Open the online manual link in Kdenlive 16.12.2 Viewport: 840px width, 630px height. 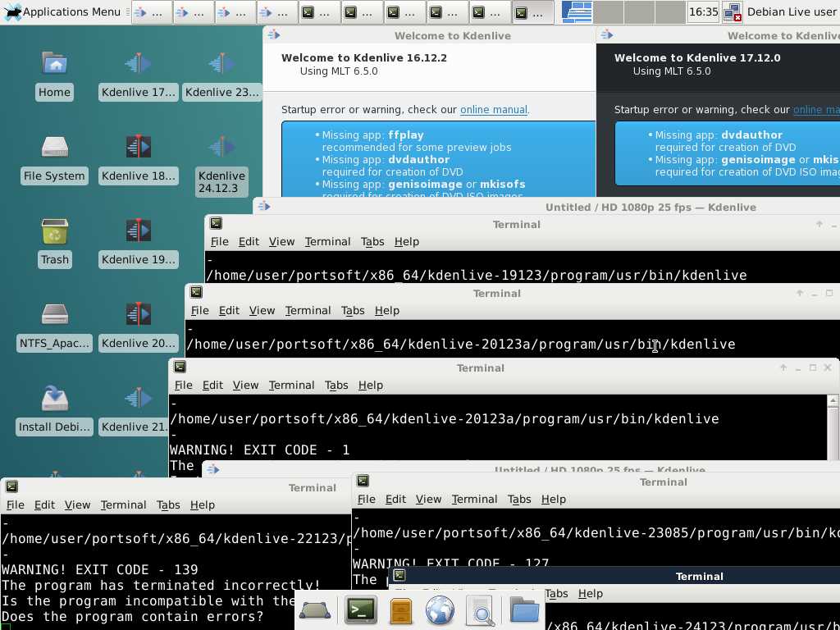coord(493,109)
